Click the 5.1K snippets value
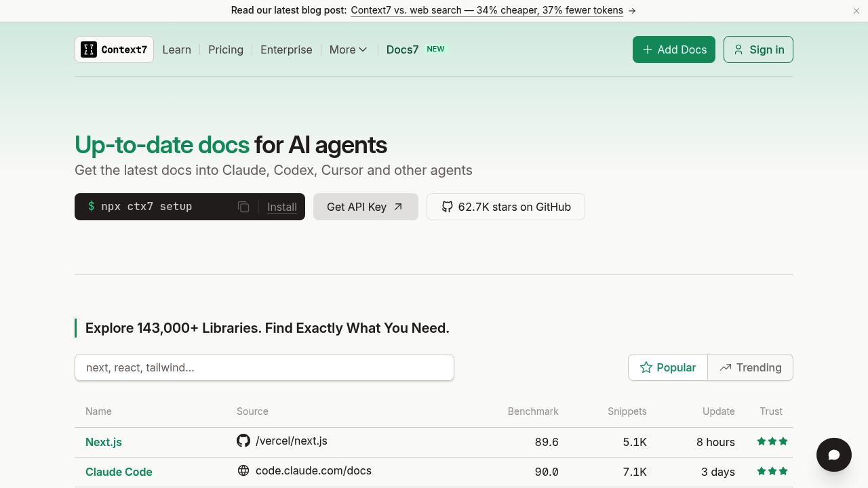Viewport: 868px width, 488px height. point(635,442)
